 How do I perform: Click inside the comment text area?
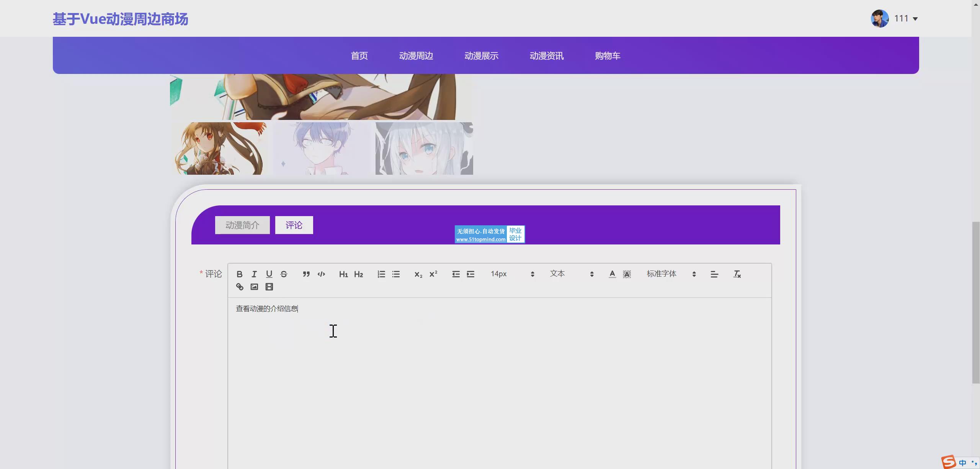(x=500, y=383)
